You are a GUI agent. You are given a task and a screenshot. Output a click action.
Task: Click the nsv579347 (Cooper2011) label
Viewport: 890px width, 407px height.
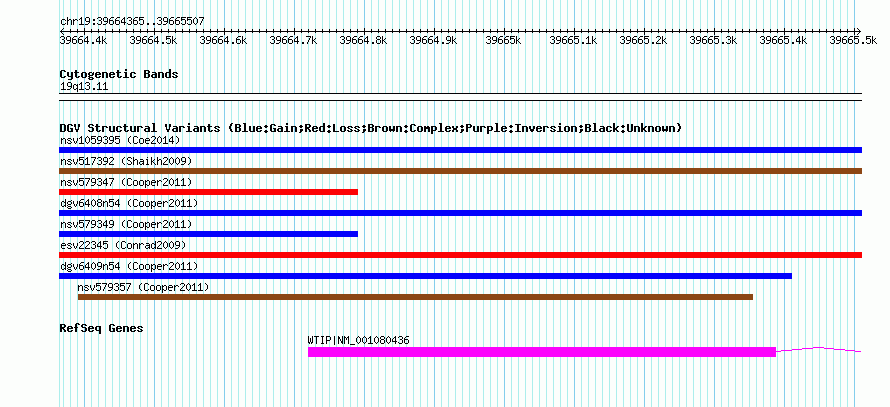click(126, 182)
